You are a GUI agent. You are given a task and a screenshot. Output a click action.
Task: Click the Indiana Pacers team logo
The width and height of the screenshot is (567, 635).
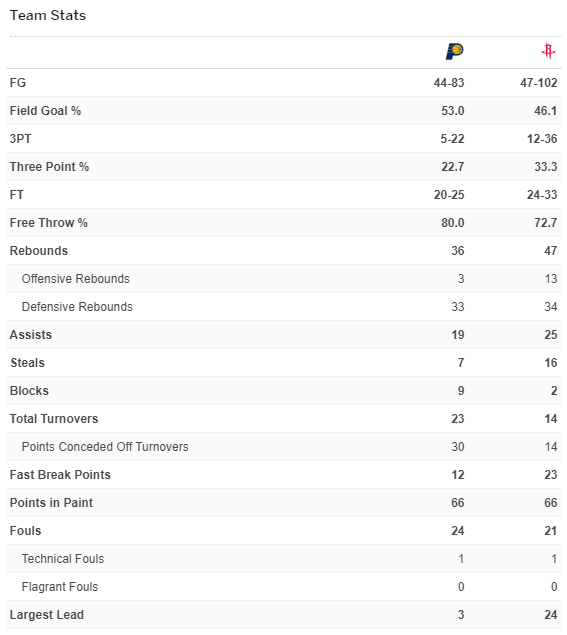point(454,51)
